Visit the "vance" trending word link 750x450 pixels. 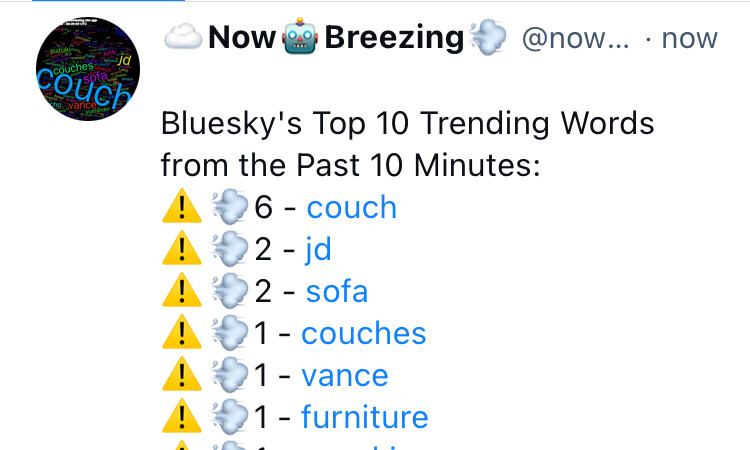tap(344, 375)
